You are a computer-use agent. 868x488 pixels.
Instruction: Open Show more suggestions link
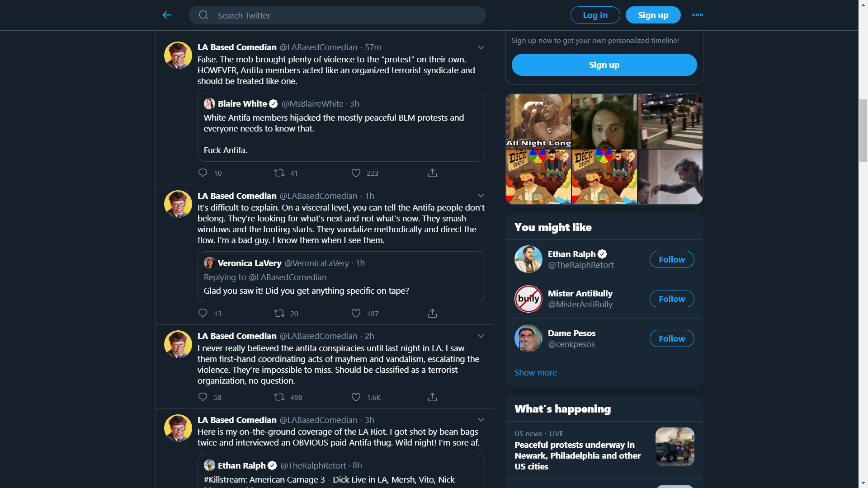[536, 372]
